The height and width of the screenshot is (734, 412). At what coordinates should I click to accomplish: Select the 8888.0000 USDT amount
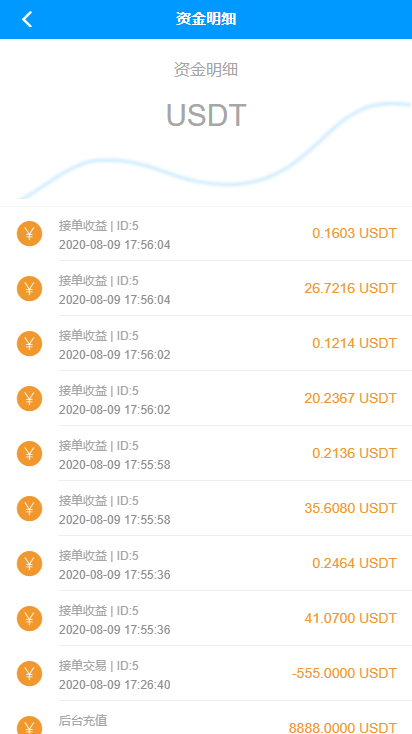tap(343, 727)
